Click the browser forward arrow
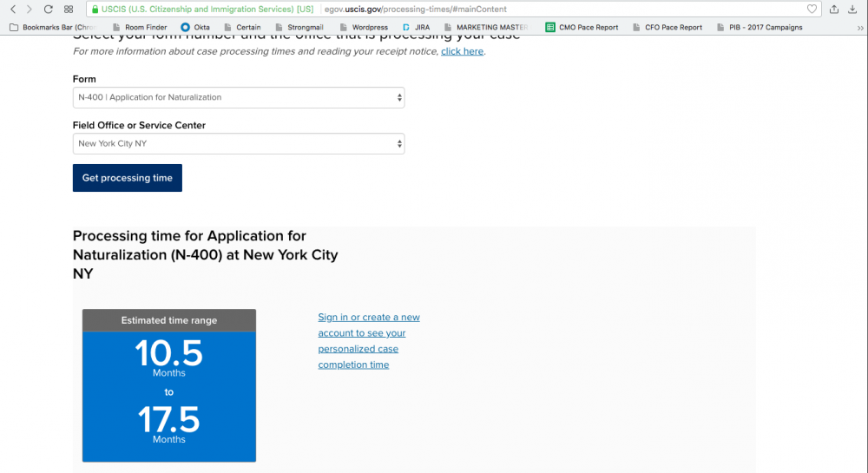 tap(30, 10)
